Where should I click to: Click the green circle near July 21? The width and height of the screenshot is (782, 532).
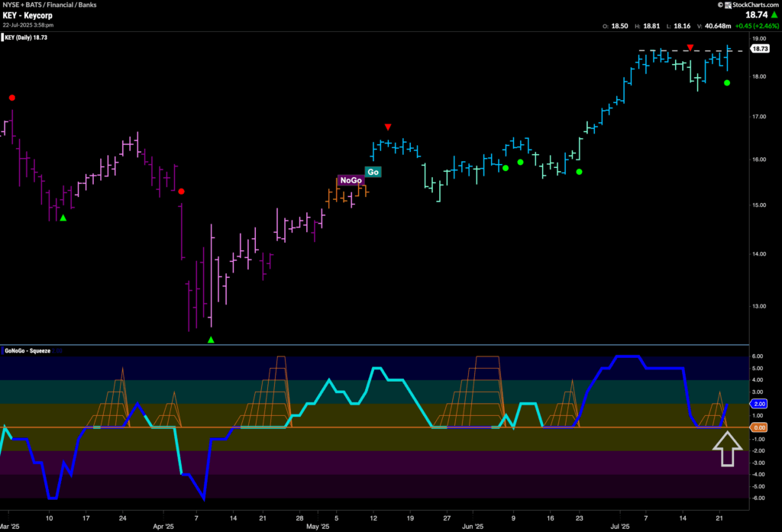(x=727, y=82)
